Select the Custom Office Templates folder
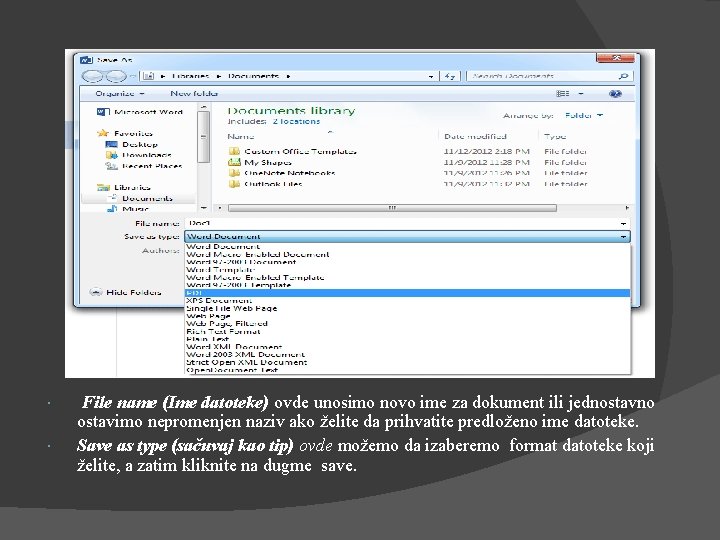 [x=292, y=151]
